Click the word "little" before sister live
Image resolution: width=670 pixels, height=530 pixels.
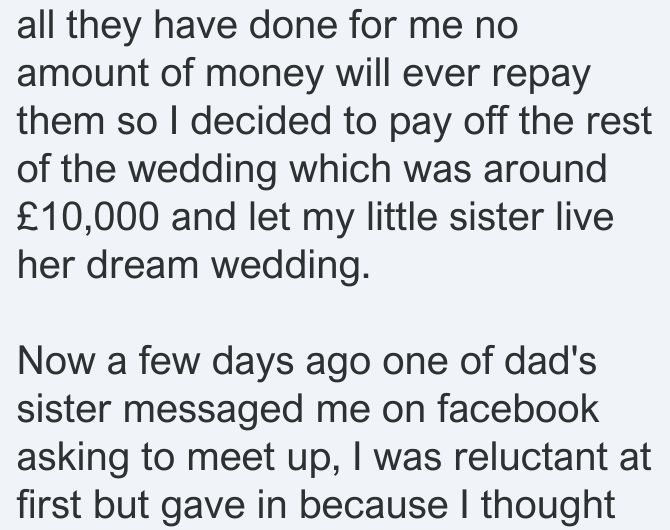(x=402, y=216)
